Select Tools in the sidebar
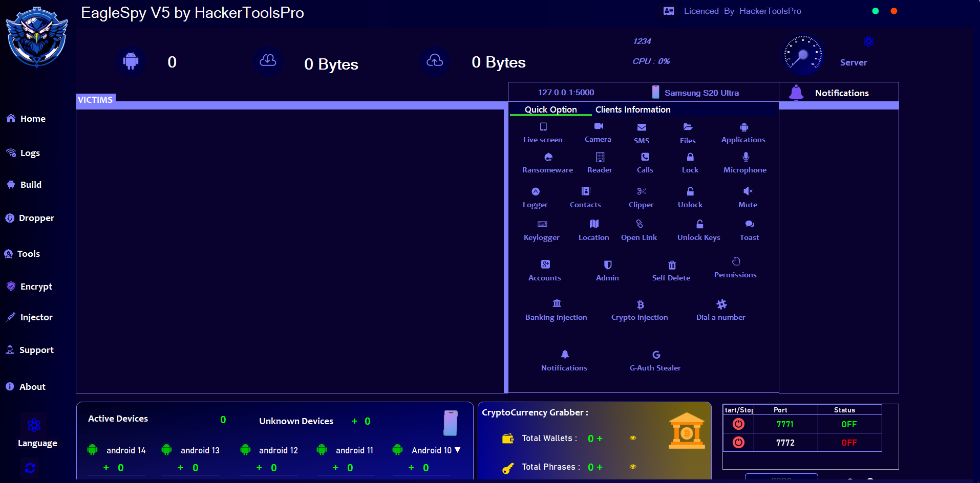The width and height of the screenshot is (980, 483). pyautogui.click(x=22, y=254)
